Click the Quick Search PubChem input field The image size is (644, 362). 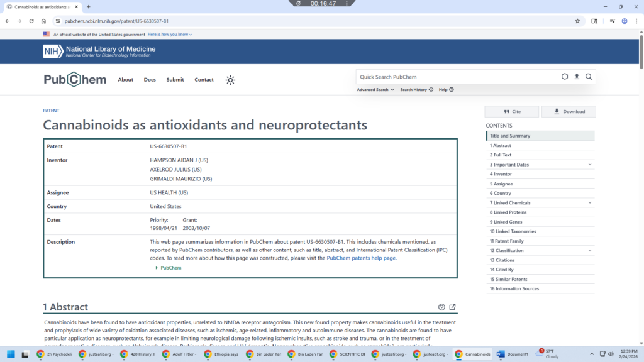pos(456,77)
